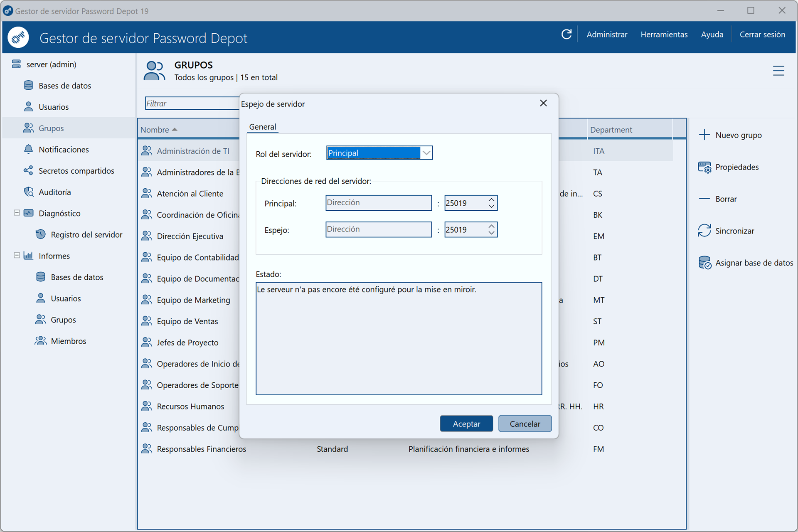The height and width of the screenshot is (532, 798).
Task: Open the Administrar menu
Action: [607, 34]
